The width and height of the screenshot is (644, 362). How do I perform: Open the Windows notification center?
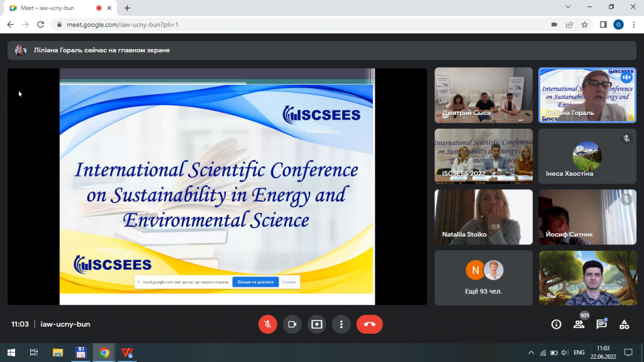(x=628, y=353)
